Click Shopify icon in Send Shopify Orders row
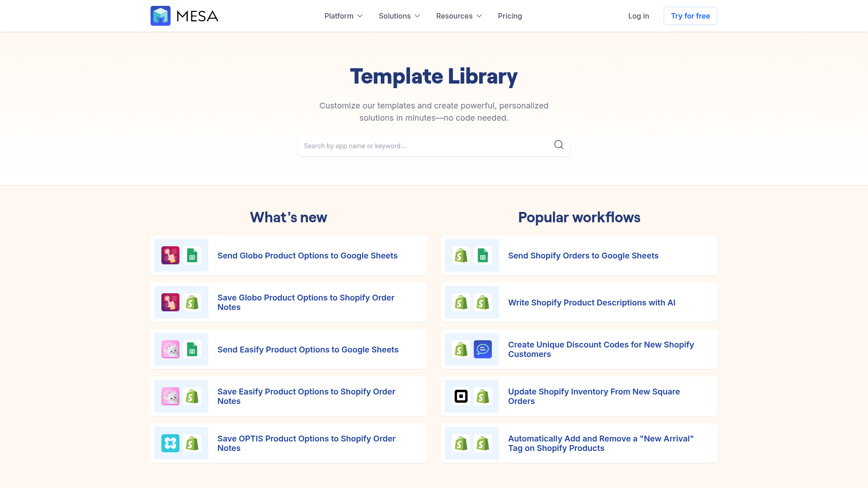This screenshot has width=868, height=488. 461,255
